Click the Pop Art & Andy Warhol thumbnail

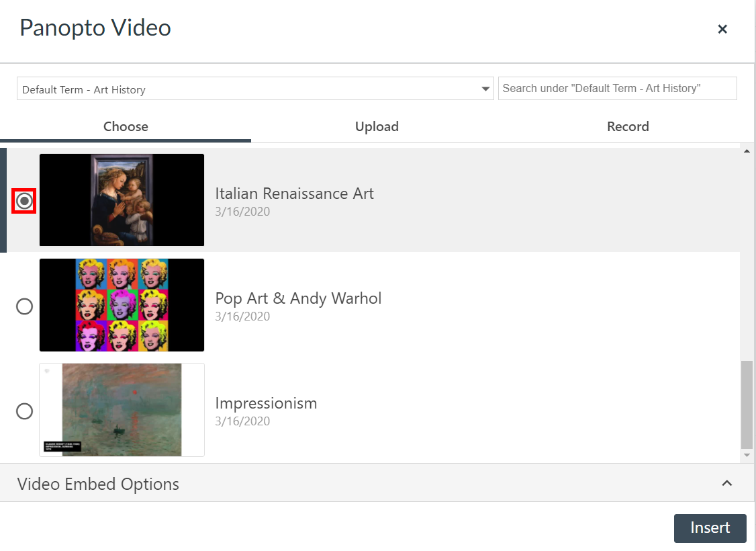click(x=122, y=304)
